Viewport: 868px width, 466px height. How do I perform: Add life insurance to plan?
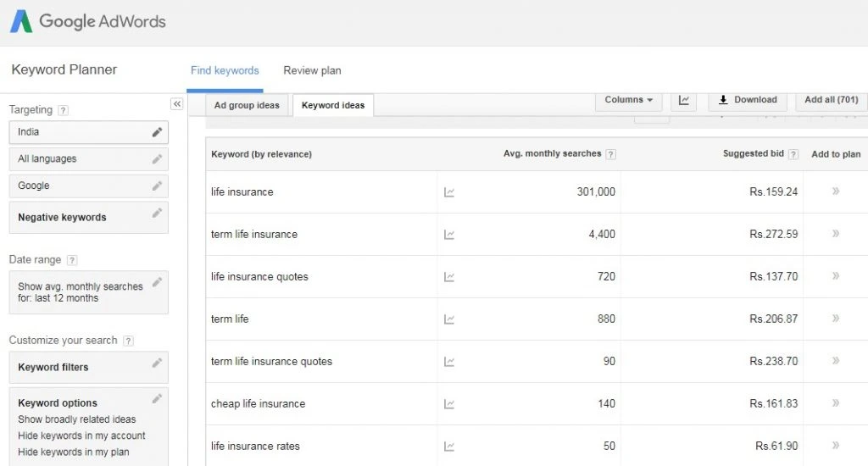click(836, 191)
